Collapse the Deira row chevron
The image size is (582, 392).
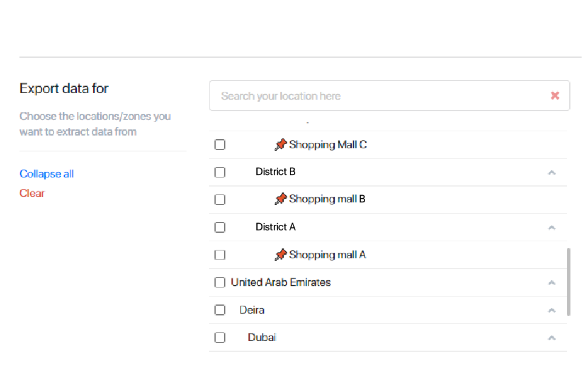[552, 311]
